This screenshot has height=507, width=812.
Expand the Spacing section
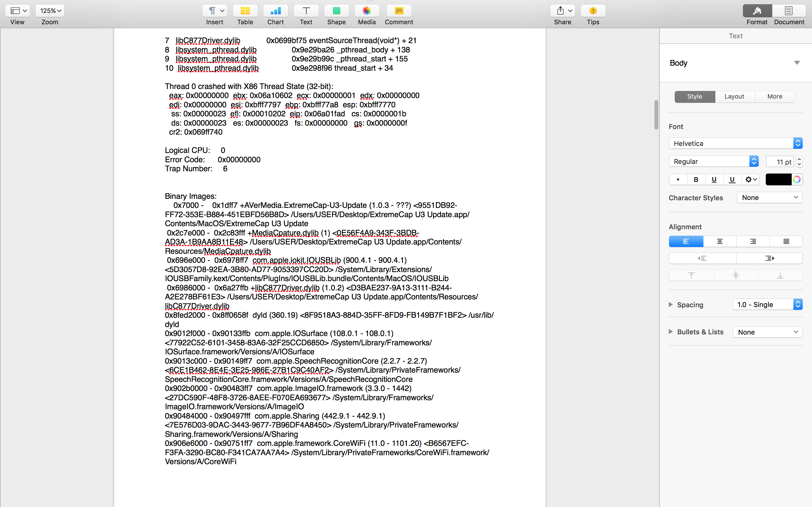671,304
